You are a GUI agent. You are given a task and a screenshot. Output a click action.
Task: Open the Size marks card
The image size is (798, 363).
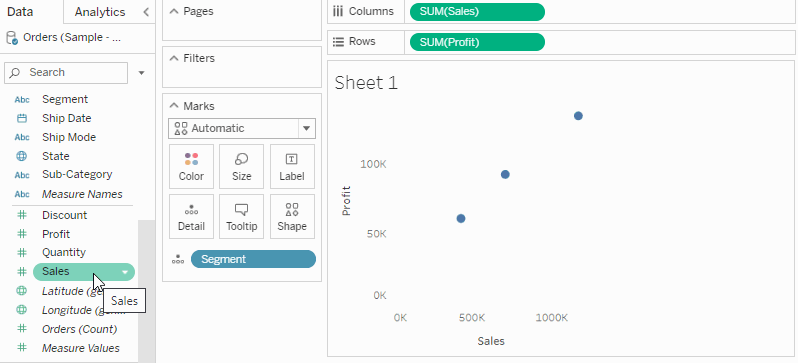pyautogui.click(x=241, y=166)
